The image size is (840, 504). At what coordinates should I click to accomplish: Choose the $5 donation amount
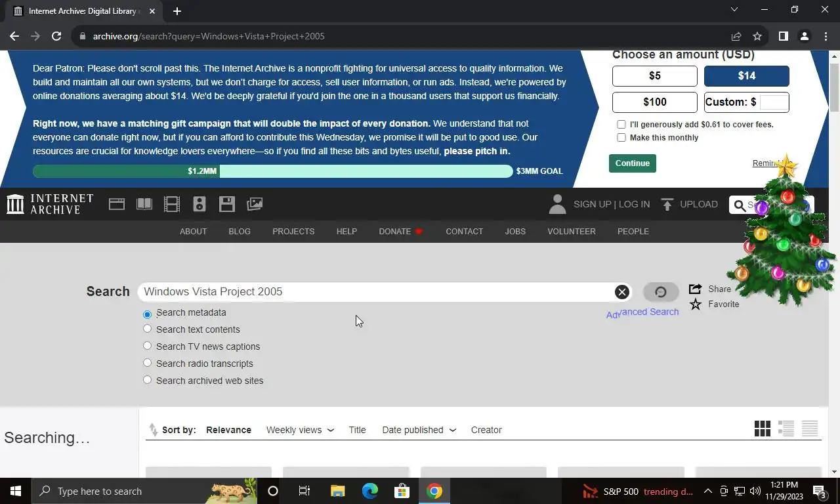coord(655,76)
